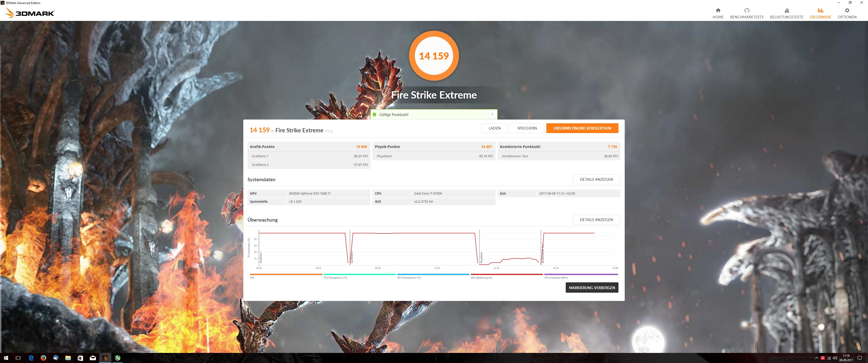Show hidden tray icons chevron
868x363 pixels.
click(817, 358)
